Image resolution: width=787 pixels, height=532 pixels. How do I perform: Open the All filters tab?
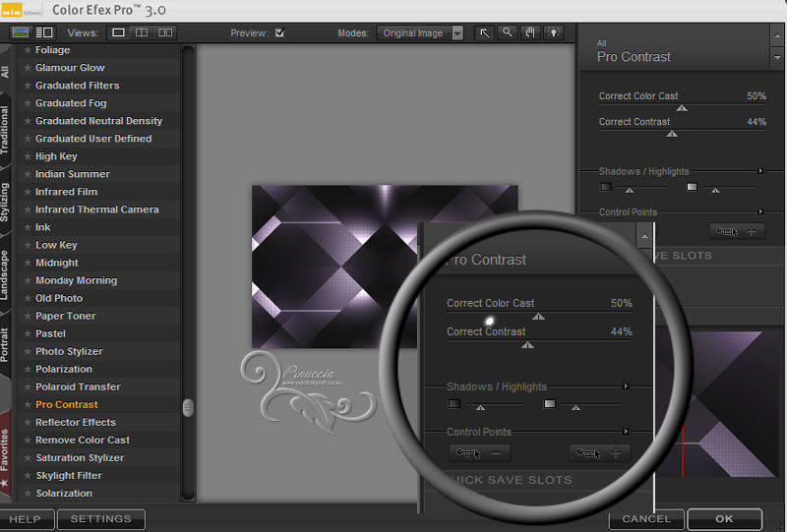(x=5, y=71)
